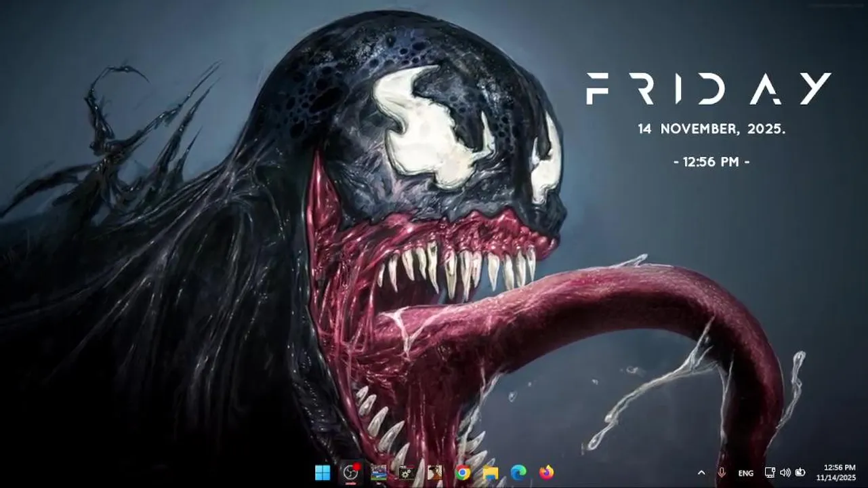Click the '14 NOVEMBER, 2025.' widget date
The image size is (868, 488).
click(711, 129)
